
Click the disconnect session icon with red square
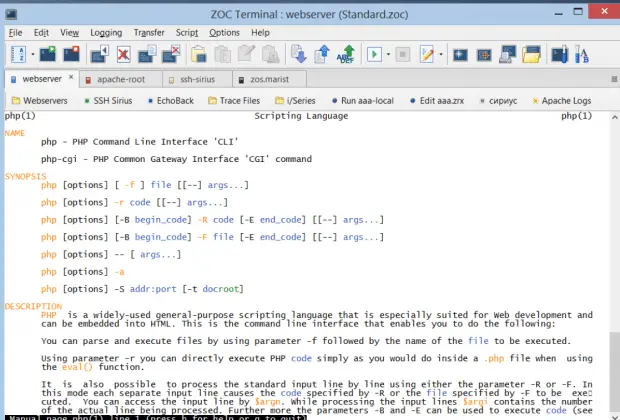[x=72, y=54]
